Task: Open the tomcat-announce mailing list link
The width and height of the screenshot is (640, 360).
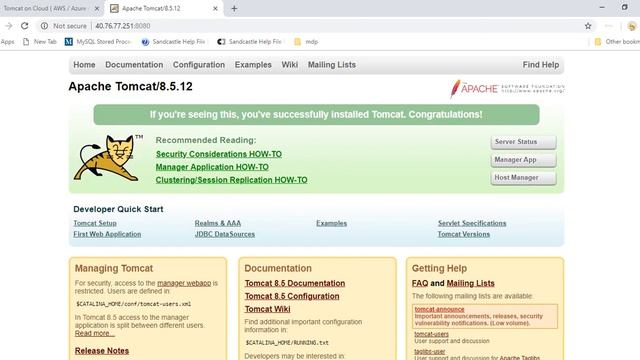Action: point(439,309)
